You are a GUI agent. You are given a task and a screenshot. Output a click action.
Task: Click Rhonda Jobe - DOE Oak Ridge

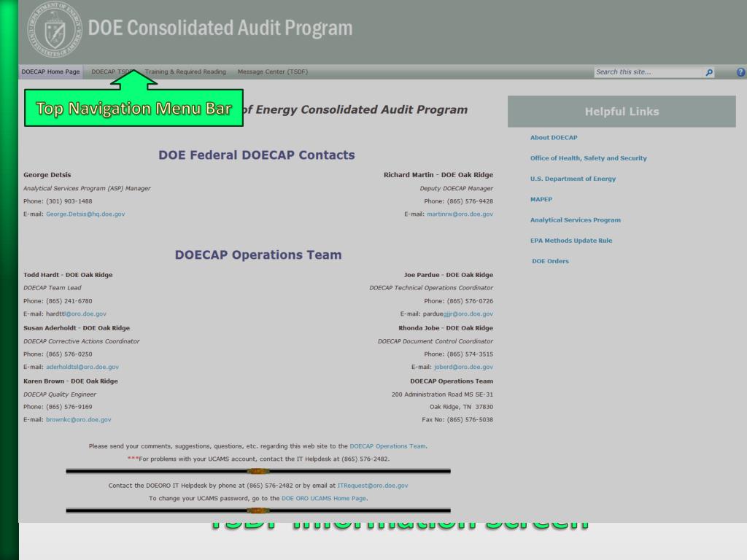click(446, 328)
